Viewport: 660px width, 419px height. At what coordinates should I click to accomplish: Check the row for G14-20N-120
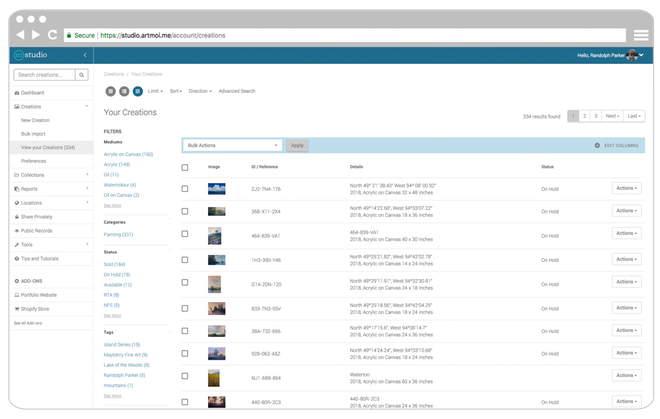tap(185, 282)
